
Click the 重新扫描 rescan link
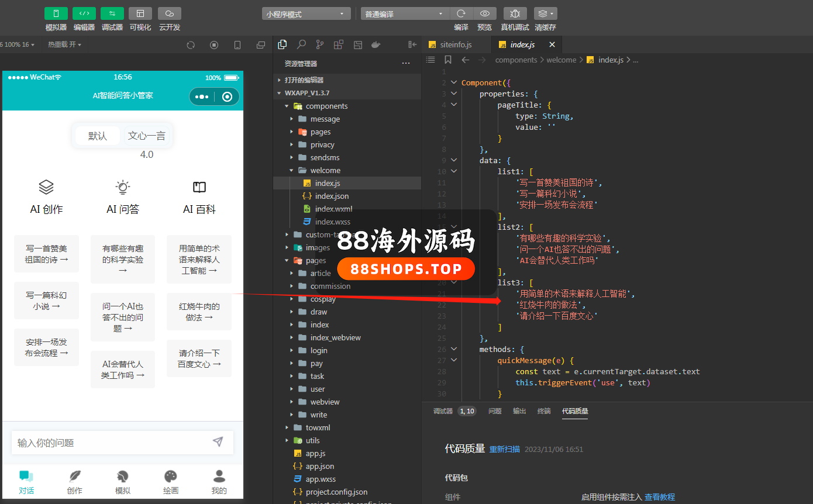pos(504,449)
